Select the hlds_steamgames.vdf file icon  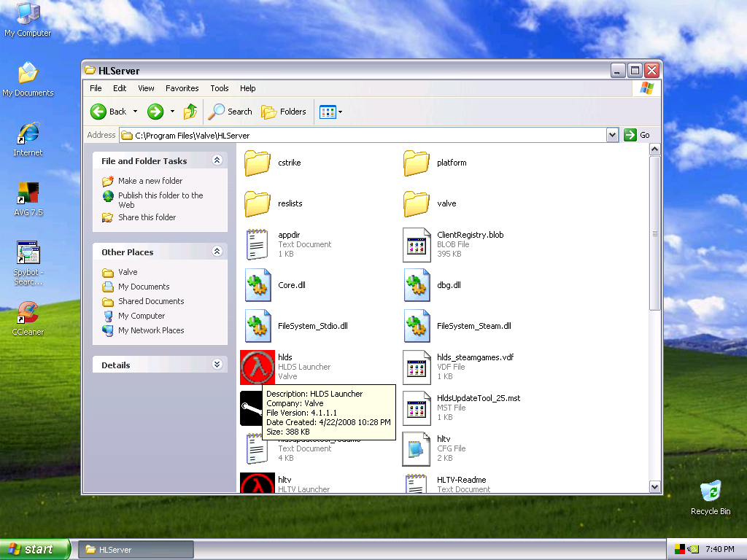point(417,367)
